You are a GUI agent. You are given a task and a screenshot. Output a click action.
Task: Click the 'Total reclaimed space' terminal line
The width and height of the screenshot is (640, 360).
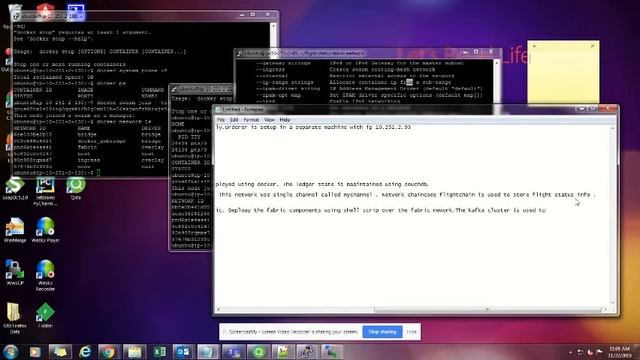point(53,77)
